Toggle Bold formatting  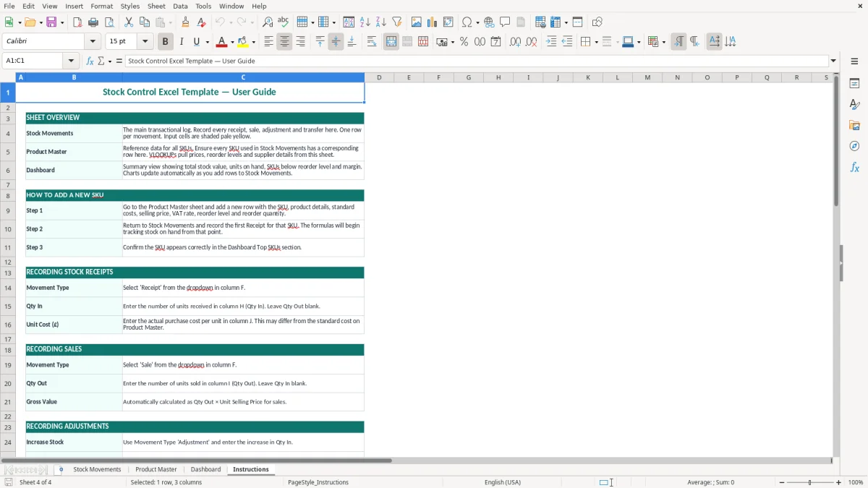(x=165, y=42)
